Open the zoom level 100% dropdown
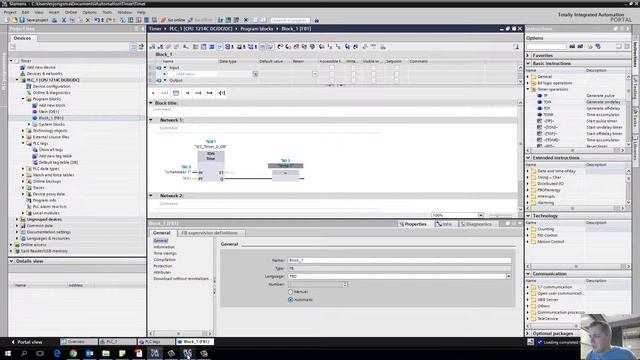The image size is (640, 360). tap(481, 215)
